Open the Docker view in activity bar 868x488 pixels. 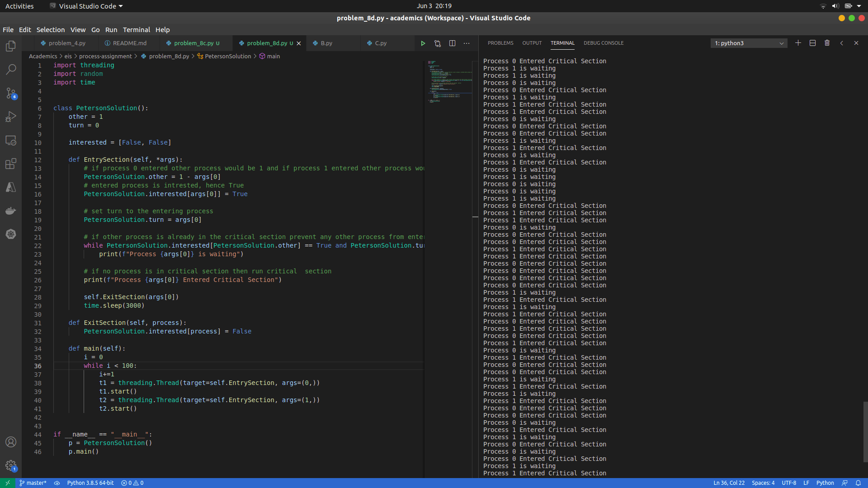11,211
